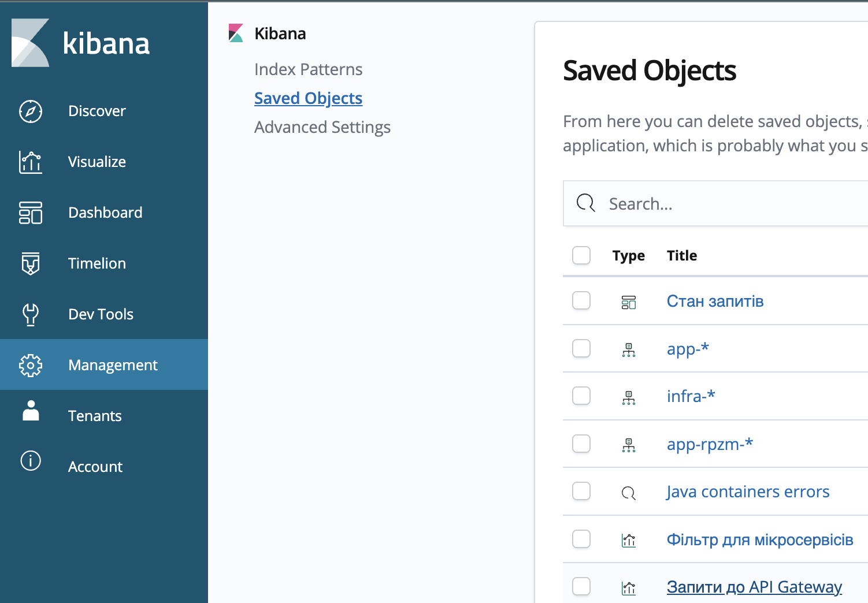The height and width of the screenshot is (603, 868).
Task: Click the Visualize chart icon
Action: click(31, 162)
